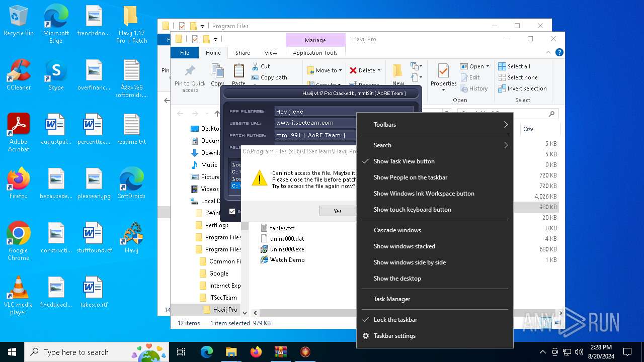Select unins000.exe file

point(282,249)
